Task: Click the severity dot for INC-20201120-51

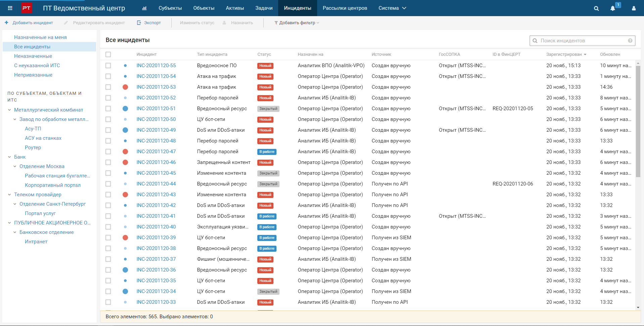Action: pos(125,109)
